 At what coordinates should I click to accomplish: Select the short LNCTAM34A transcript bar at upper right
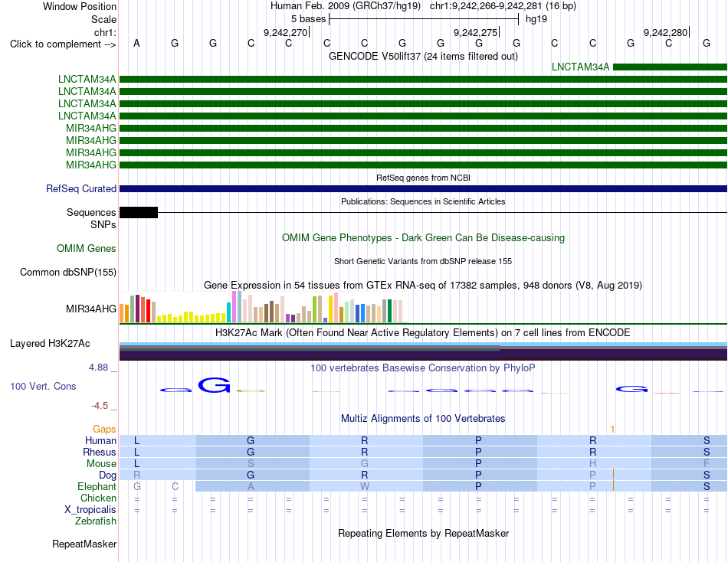(x=670, y=67)
